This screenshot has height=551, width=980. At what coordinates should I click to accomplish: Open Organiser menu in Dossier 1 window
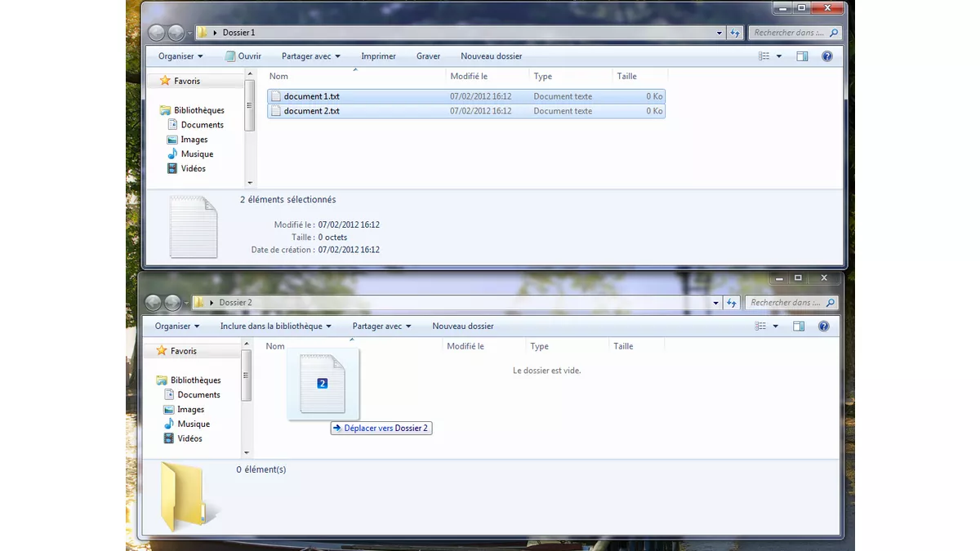tap(180, 56)
